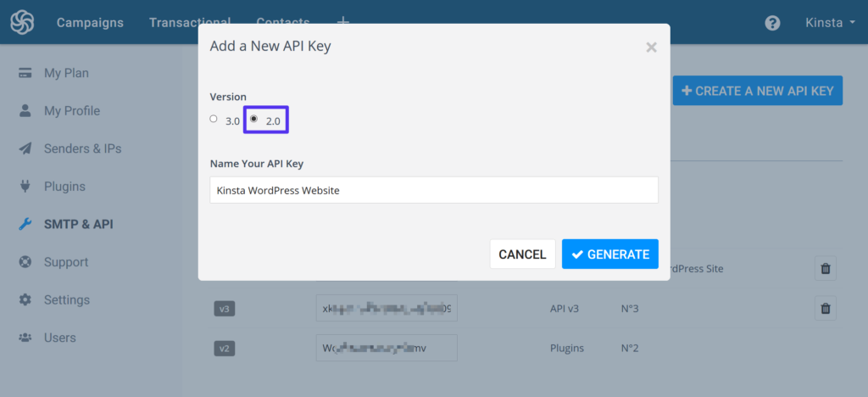The image size is (868, 397).
Task: Click the My Plan card icon
Action: pyautogui.click(x=25, y=73)
